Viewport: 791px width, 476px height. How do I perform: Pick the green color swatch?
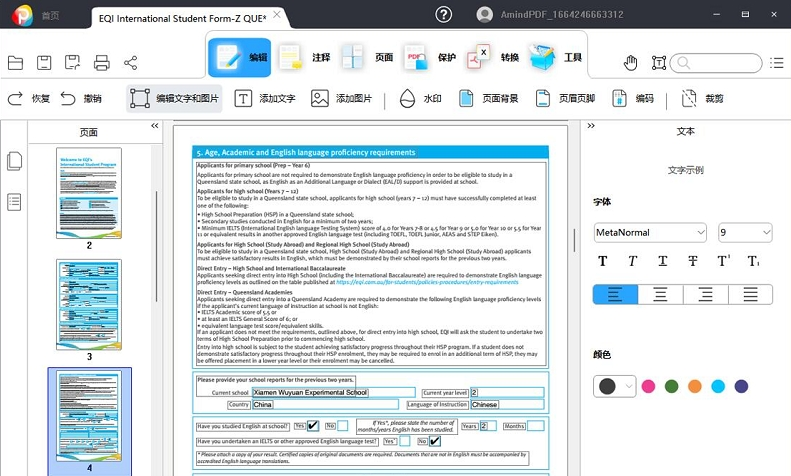pos(671,386)
